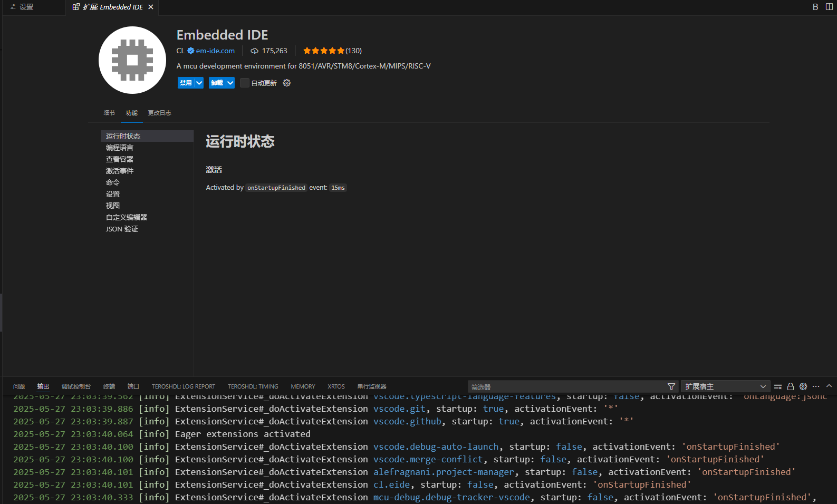
Task: Click vscode.debug-auto-launch in the log
Action: point(436,447)
